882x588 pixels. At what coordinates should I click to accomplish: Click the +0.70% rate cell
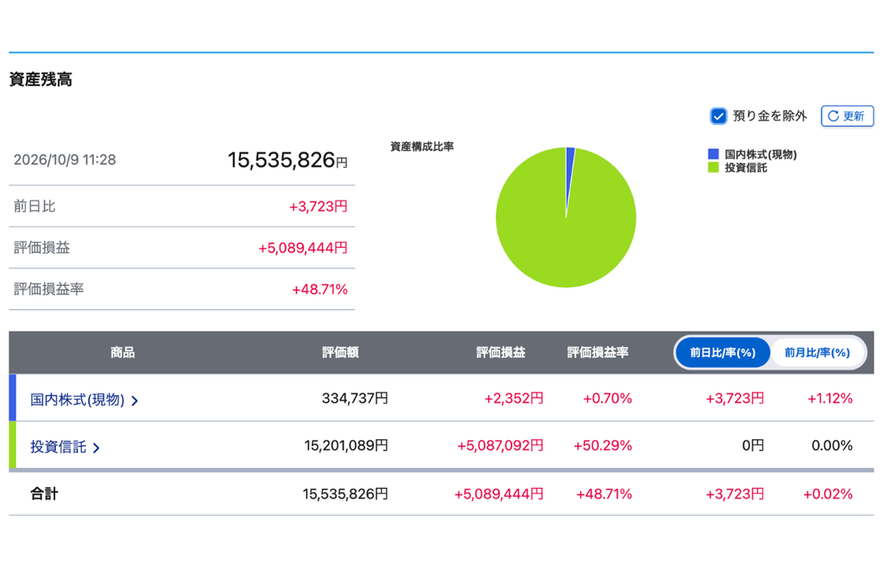click(607, 399)
